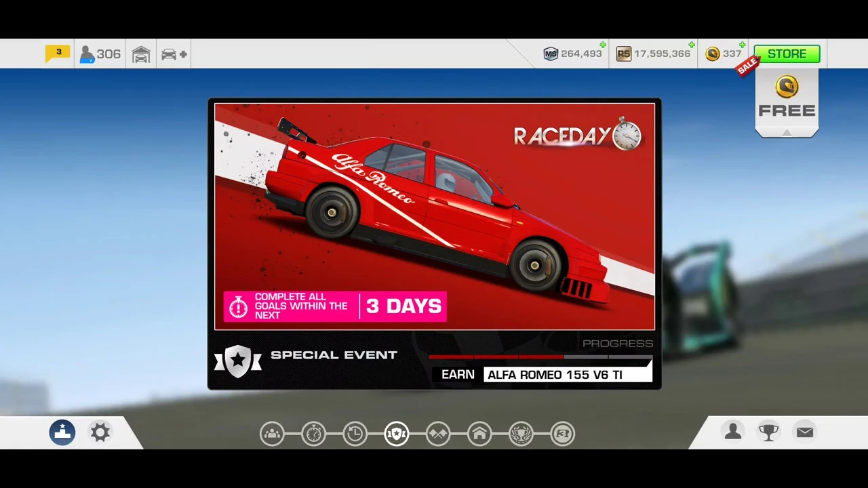The height and width of the screenshot is (488, 868).
Task: Open the garage icon
Action: tap(141, 54)
